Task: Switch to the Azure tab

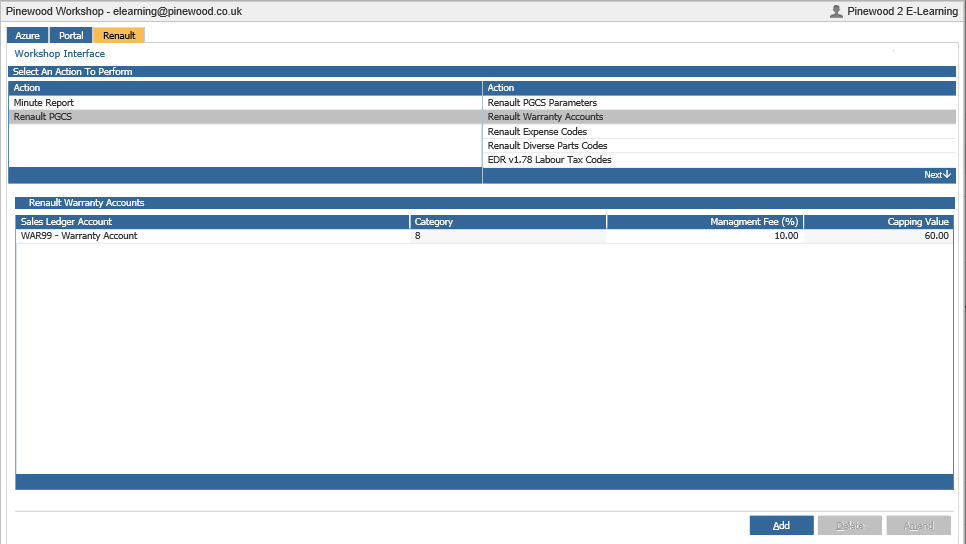Action: (x=28, y=35)
